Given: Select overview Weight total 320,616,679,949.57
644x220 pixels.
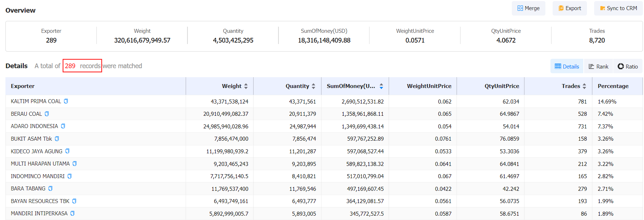Looking at the screenshot, I should (x=142, y=40).
